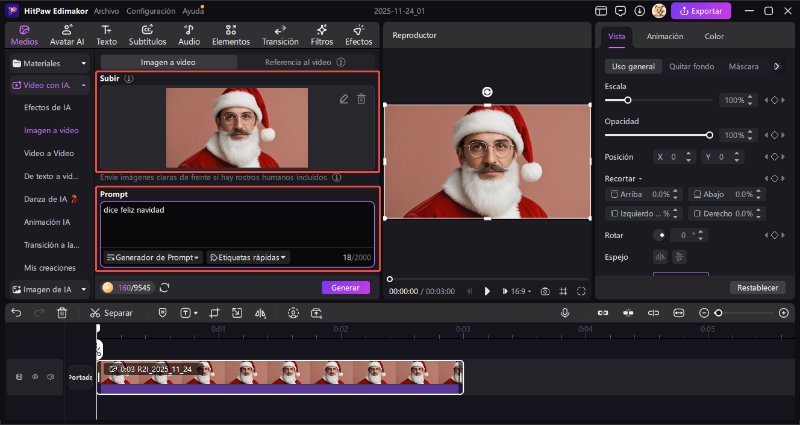The width and height of the screenshot is (800, 425).
Task: Click the Separar scissors tool
Action: 111,313
